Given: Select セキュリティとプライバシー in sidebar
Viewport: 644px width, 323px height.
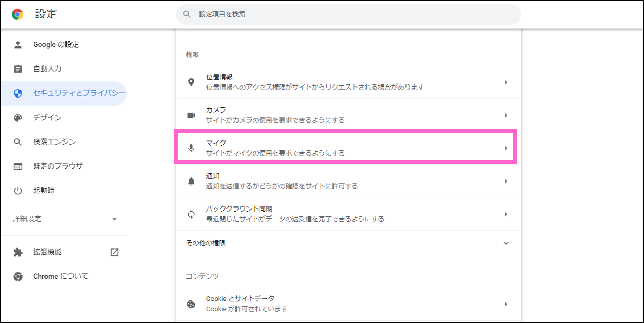Looking at the screenshot, I should point(79,93).
